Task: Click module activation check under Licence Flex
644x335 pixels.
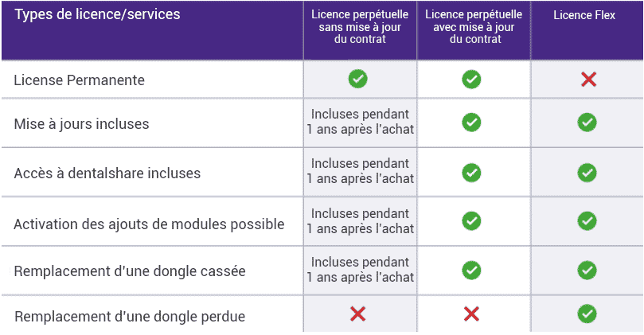Action: pos(587,221)
